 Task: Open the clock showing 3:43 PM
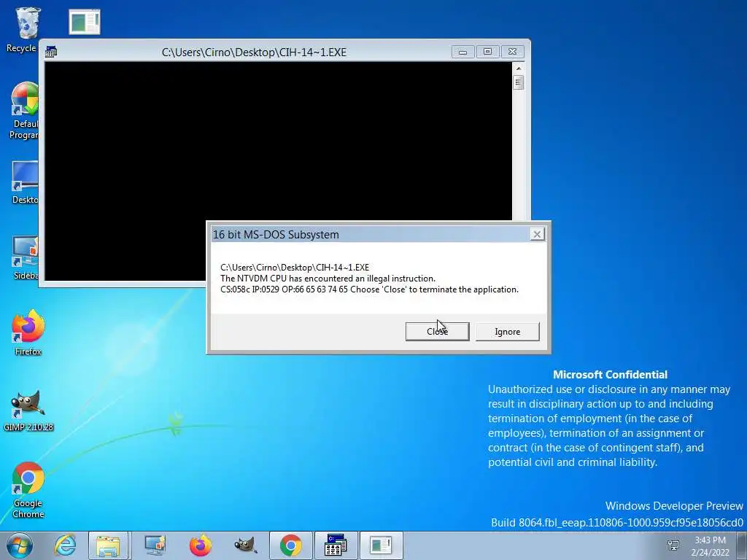tap(711, 545)
